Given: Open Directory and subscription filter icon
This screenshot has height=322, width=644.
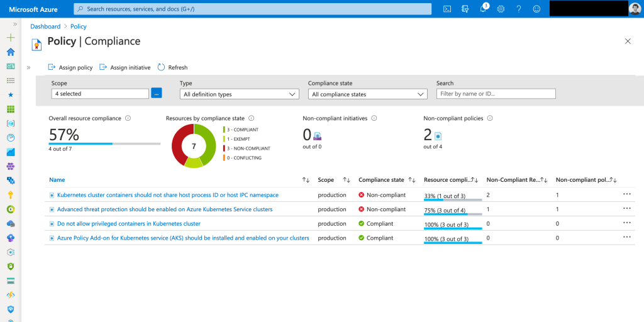Looking at the screenshot, I should (465, 9).
